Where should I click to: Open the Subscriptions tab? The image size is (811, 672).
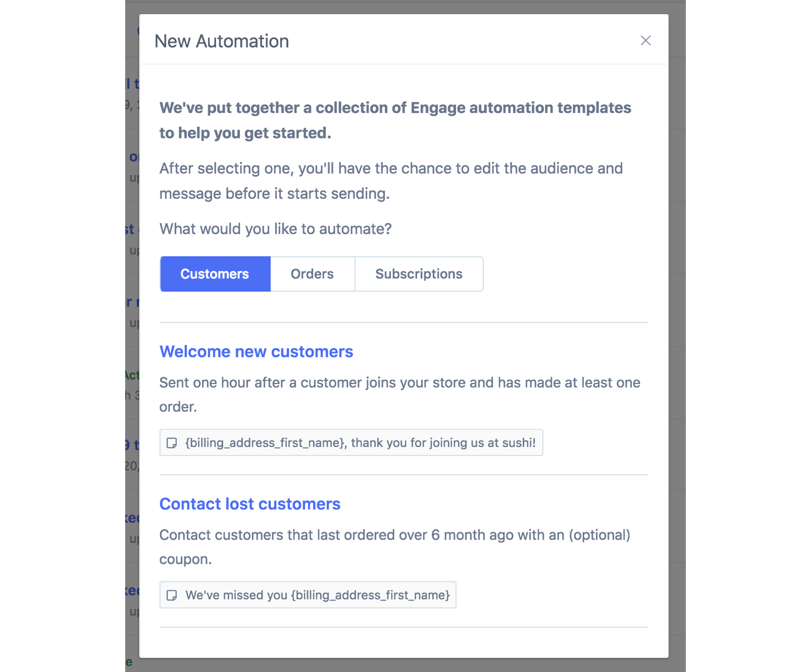tap(419, 274)
